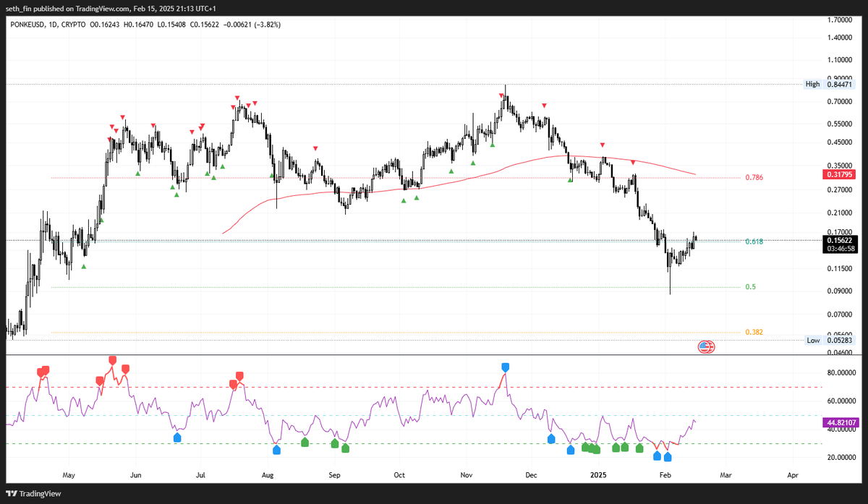The image size is (868, 504).
Task: Click 80.00000 on the RSI axis
Action: [842, 373]
